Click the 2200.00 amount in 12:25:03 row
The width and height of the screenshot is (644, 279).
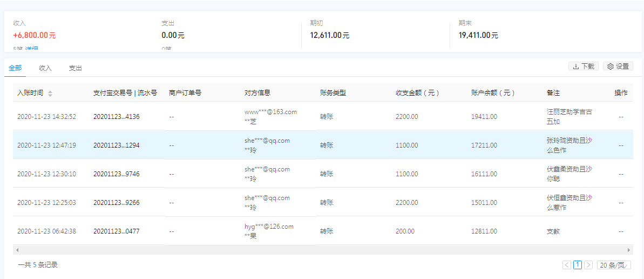click(x=406, y=203)
